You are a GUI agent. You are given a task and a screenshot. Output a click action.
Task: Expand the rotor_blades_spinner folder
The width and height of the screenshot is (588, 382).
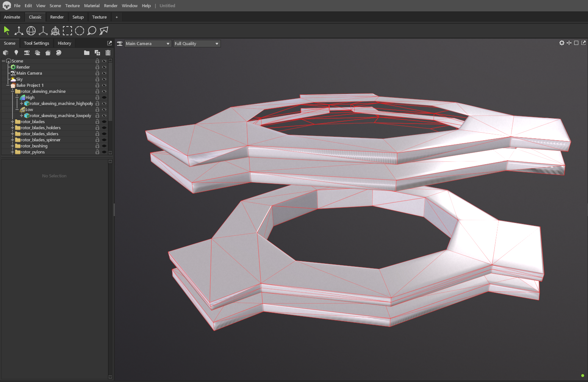point(13,140)
